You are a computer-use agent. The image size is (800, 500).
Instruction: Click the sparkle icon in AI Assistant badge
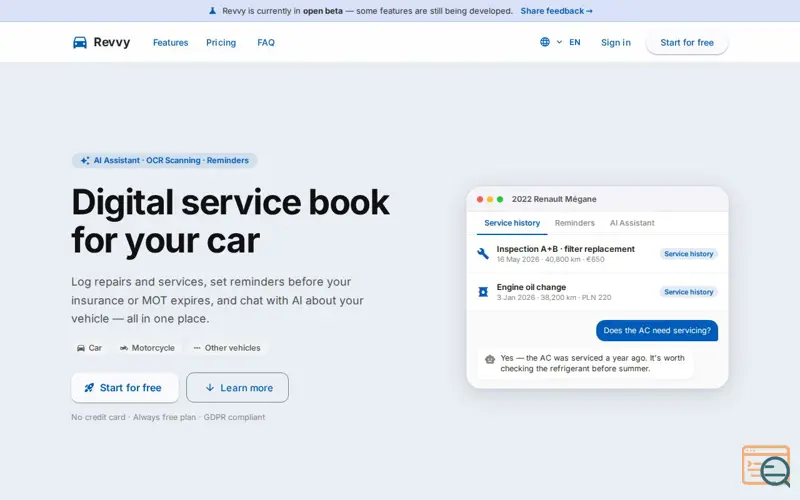(x=85, y=160)
